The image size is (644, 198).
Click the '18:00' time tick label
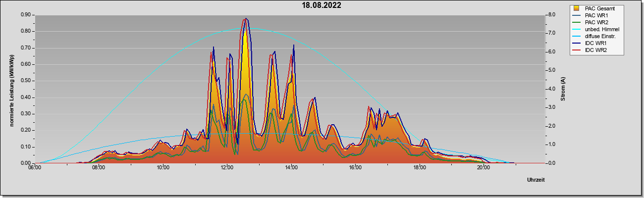click(x=420, y=168)
